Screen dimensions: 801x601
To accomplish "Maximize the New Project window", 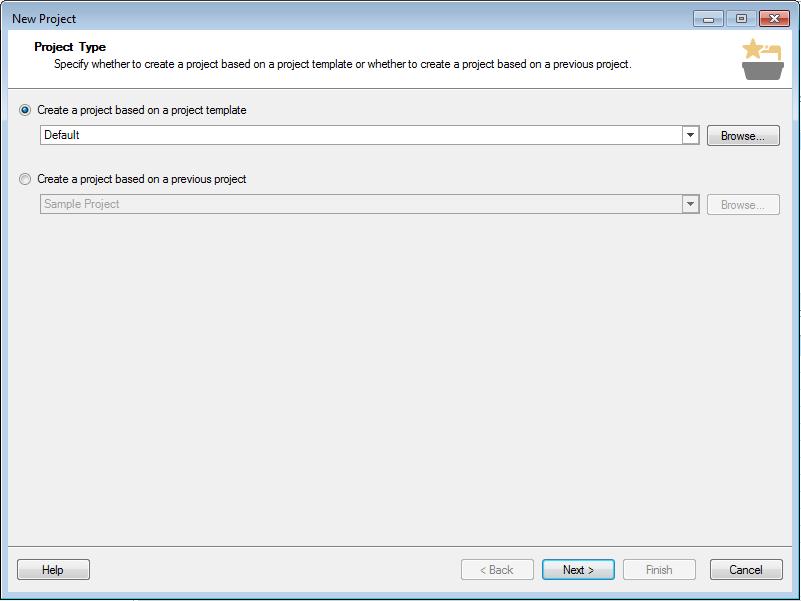I will click(x=741, y=19).
